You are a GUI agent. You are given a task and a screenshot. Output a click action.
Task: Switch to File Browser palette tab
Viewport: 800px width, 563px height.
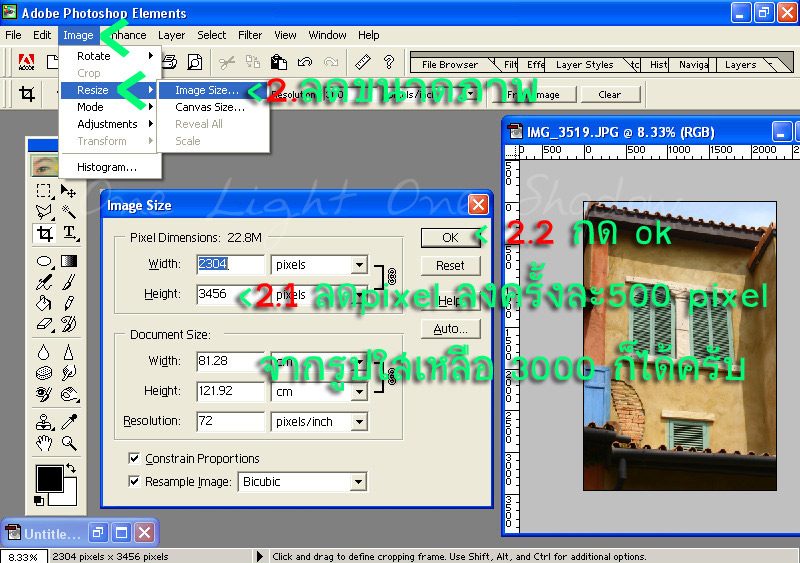coord(450,65)
